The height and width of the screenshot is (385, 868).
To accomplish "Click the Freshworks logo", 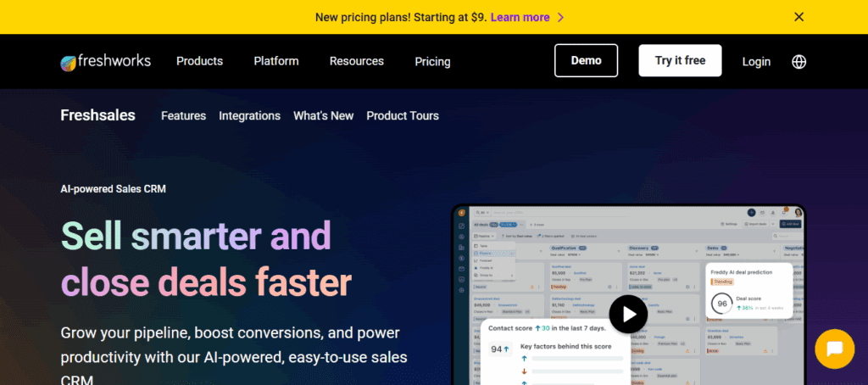I will 106,62.
